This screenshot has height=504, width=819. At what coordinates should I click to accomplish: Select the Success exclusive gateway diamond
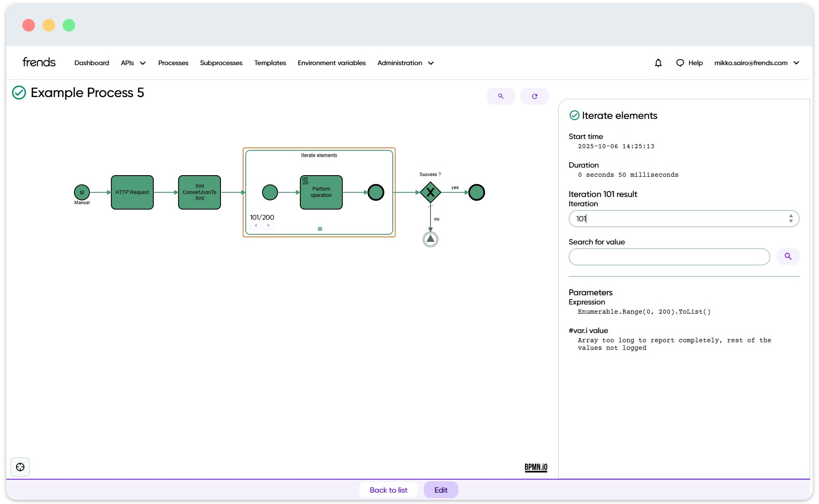pos(430,192)
